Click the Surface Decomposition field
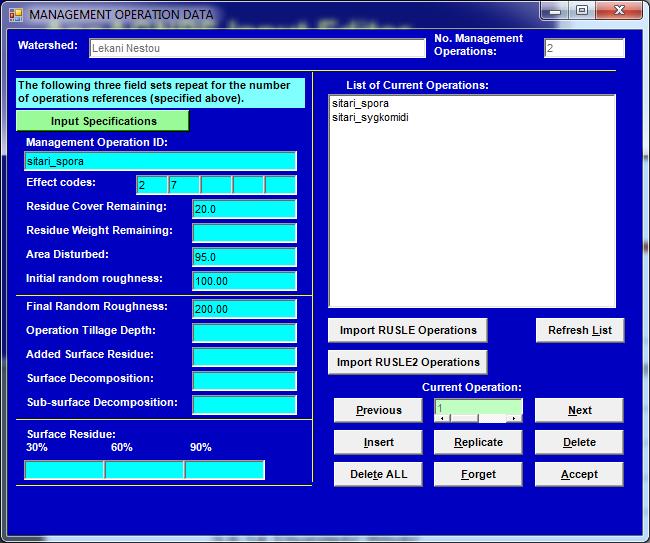 244,381
